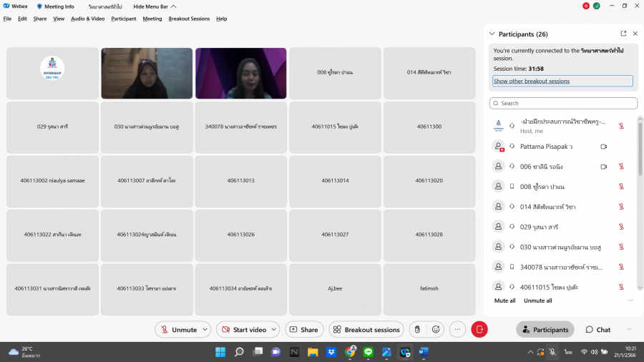Open the reactions emoji picker
Image resolution: width=644 pixels, height=362 pixels.
(x=436, y=329)
